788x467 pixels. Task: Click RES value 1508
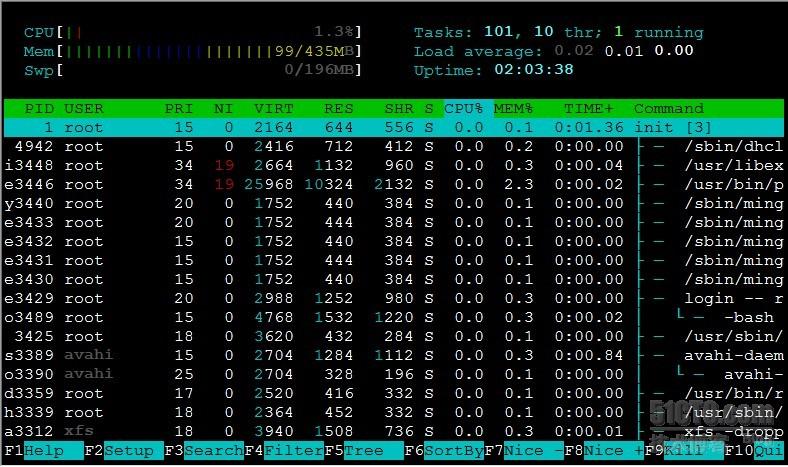(334, 431)
